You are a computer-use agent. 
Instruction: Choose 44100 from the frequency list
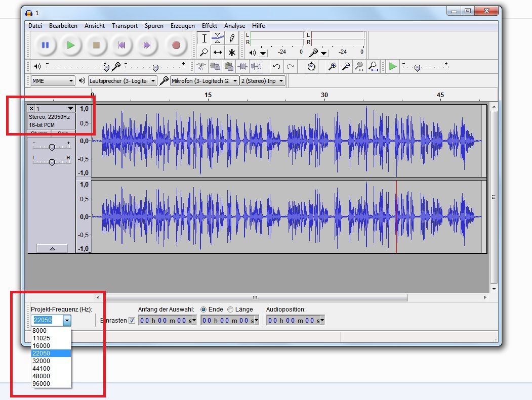pyautogui.click(x=41, y=369)
